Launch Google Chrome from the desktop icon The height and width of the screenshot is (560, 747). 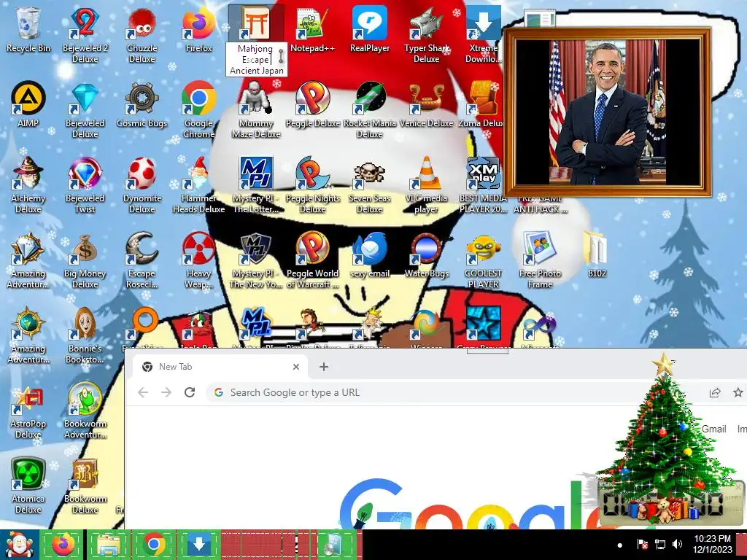(x=198, y=110)
